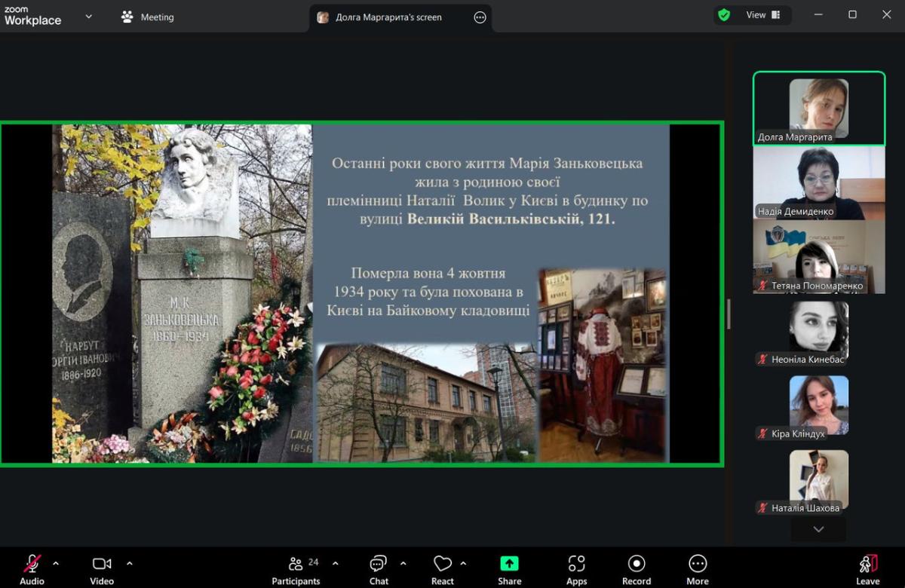Open the Participants panel
The width and height of the screenshot is (905, 588).
pos(296,569)
